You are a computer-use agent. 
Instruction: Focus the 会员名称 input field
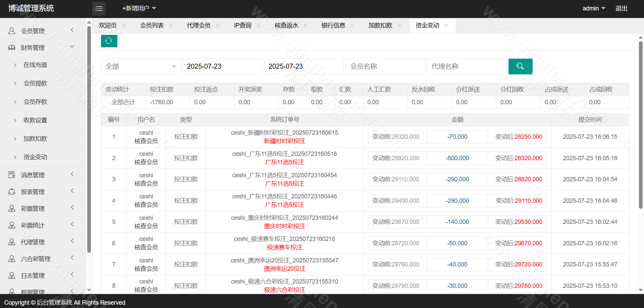[x=385, y=66]
